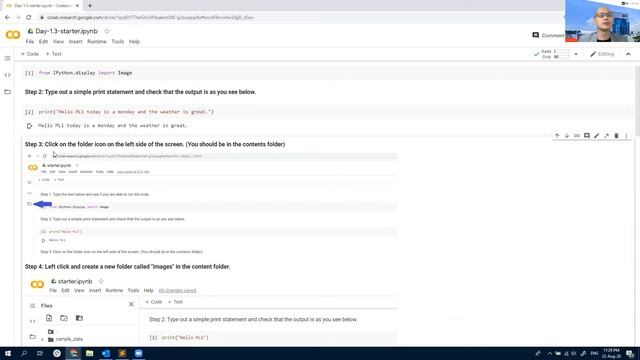Select the IPython.display import code cell
Viewport: 640px width, 360px height.
pyautogui.click(x=329, y=73)
